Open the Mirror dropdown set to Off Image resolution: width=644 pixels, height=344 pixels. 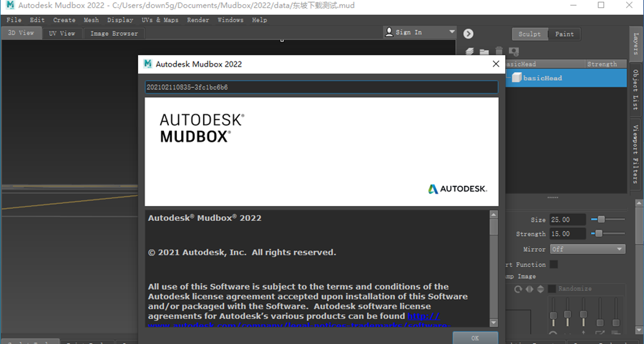(587, 249)
